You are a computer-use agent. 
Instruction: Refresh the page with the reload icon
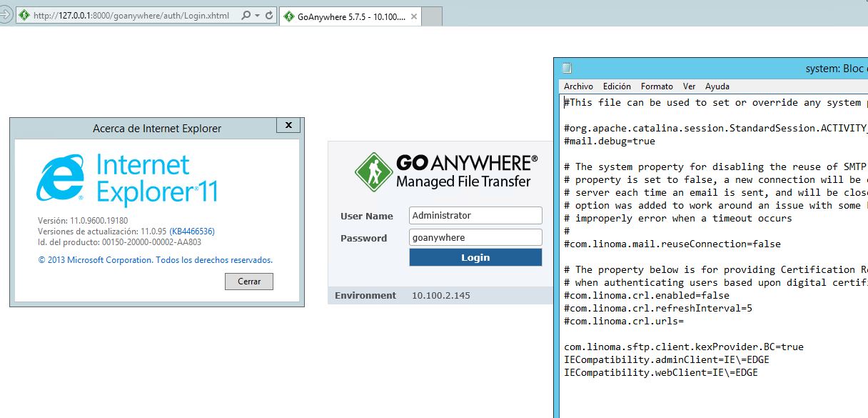tap(269, 15)
